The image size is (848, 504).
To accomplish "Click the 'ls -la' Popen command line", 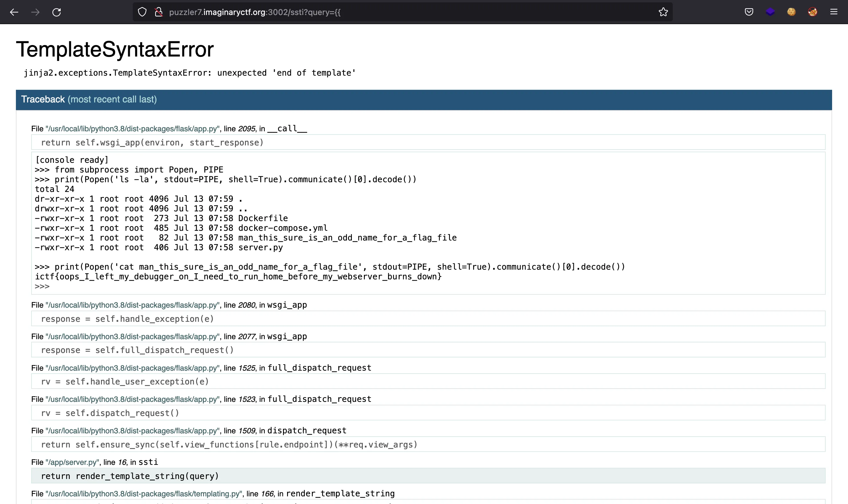I will [226, 179].
